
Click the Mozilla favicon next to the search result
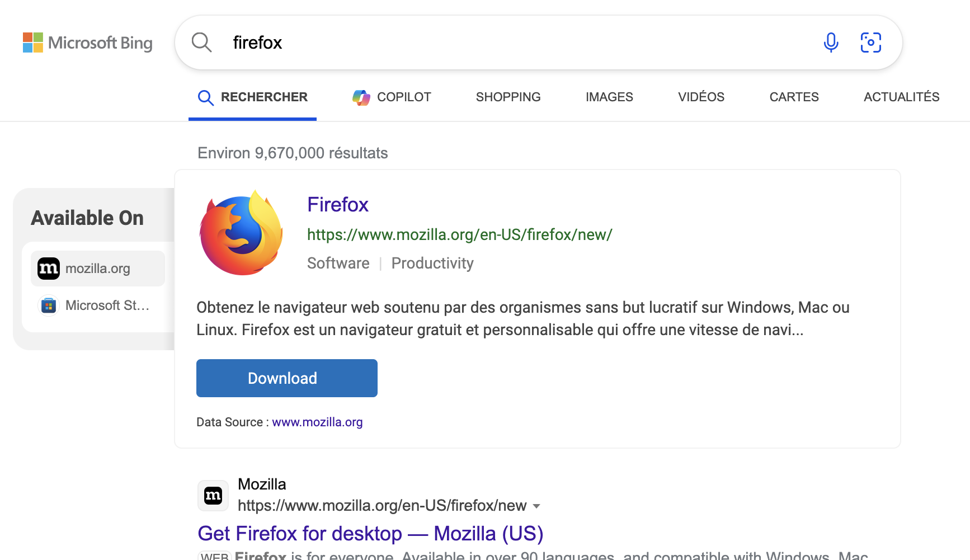213,496
